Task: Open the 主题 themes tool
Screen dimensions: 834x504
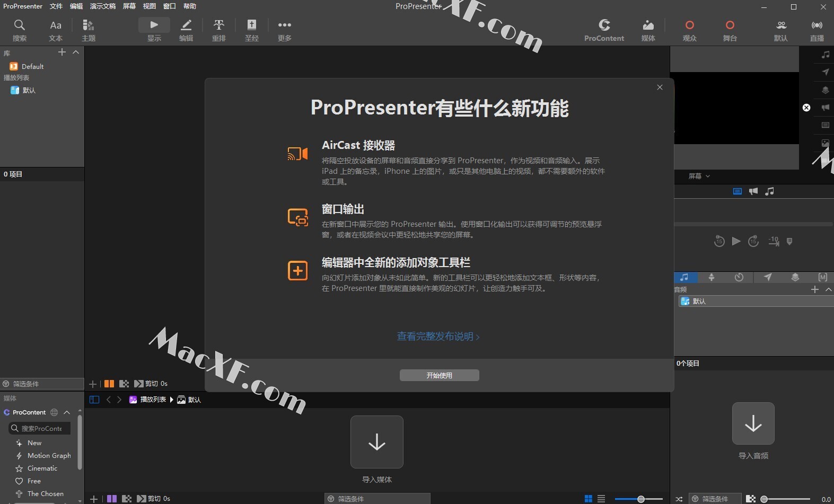Action: click(89, 30)
